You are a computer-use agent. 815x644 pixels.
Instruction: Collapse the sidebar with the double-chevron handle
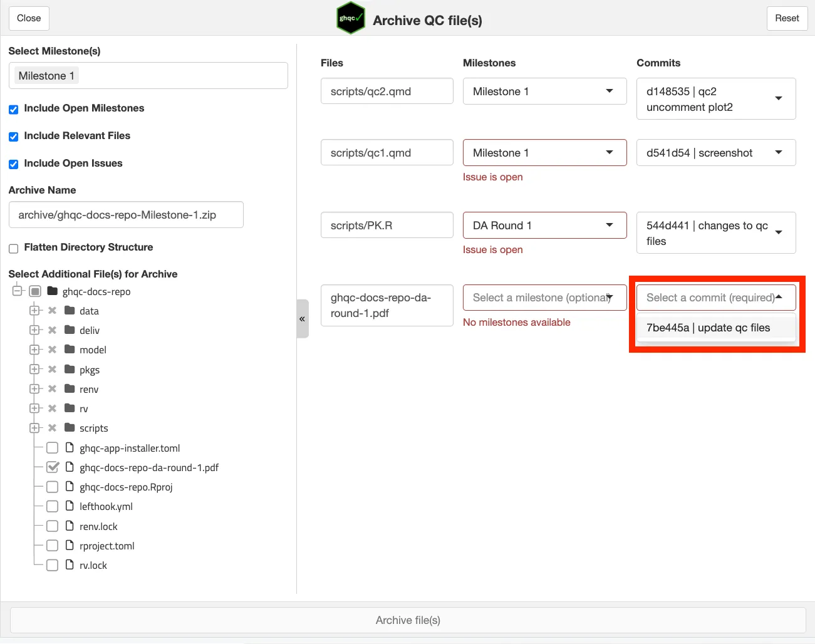point(302,319)
